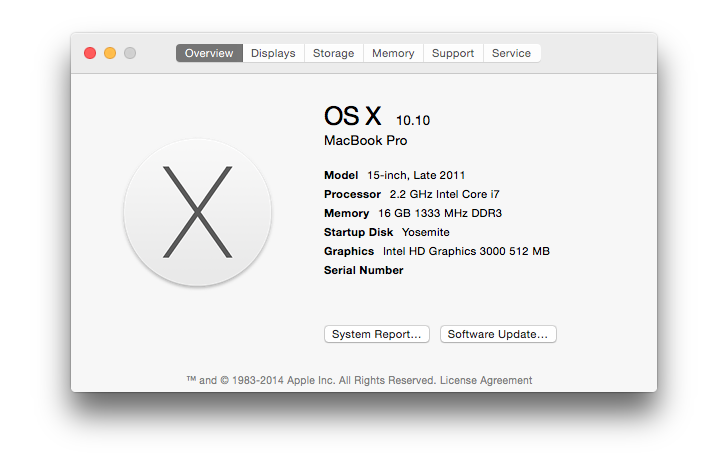Screen dimensions: 725x454
Task: Click the System Report... button
Action: pyautogui.click(x=377, y=334)
